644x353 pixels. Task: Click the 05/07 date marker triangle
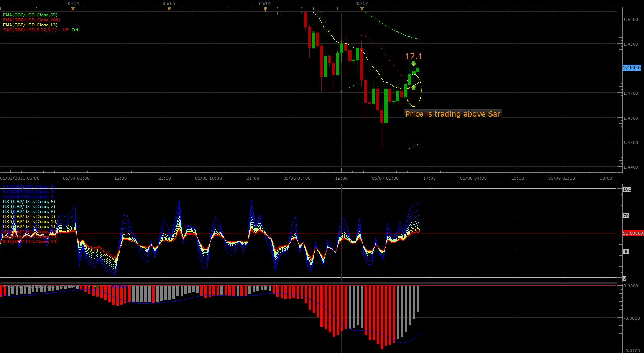[x=362, y=10]
